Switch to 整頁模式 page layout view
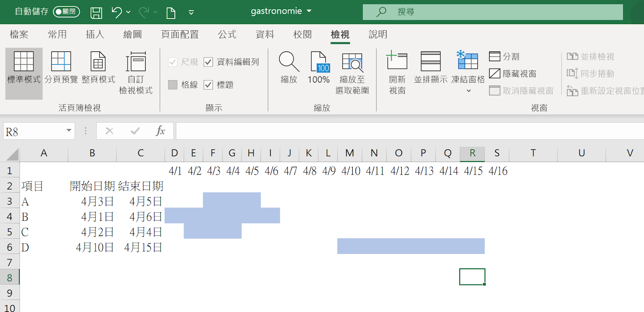 (98, 62)
